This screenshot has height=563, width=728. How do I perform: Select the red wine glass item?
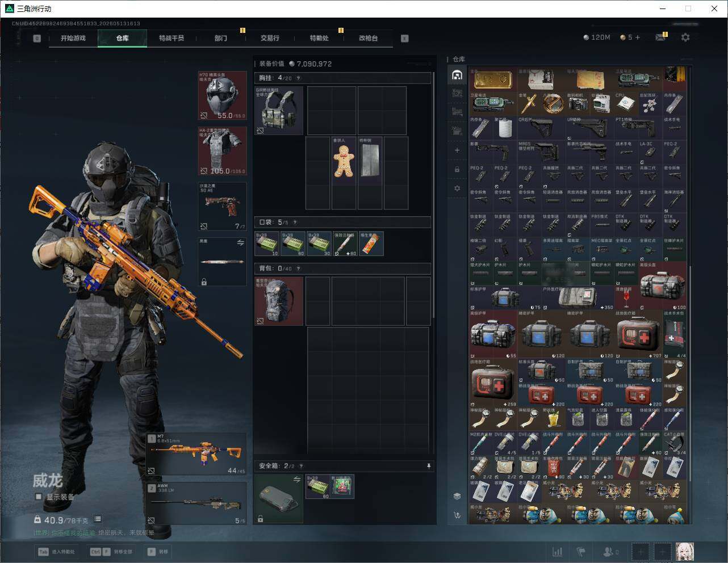coord(626,297)
